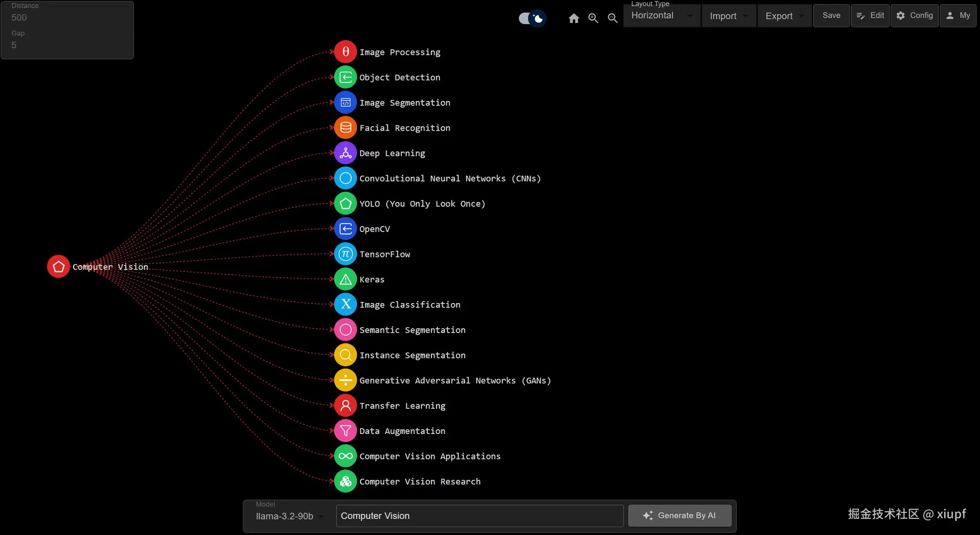
Task: Open the Layout Type Horizontal dropdown
Action: [x=662, y=16]
